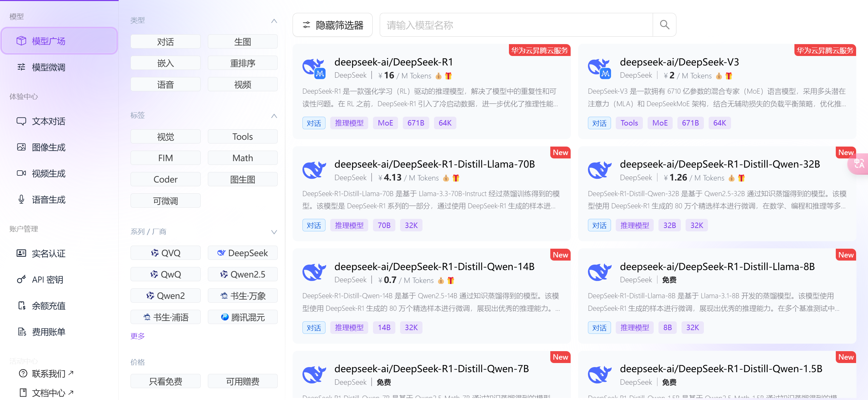The image size is (868, 400).
Task: Click the 隐藏筛选器 button
Action: point(333,25)
